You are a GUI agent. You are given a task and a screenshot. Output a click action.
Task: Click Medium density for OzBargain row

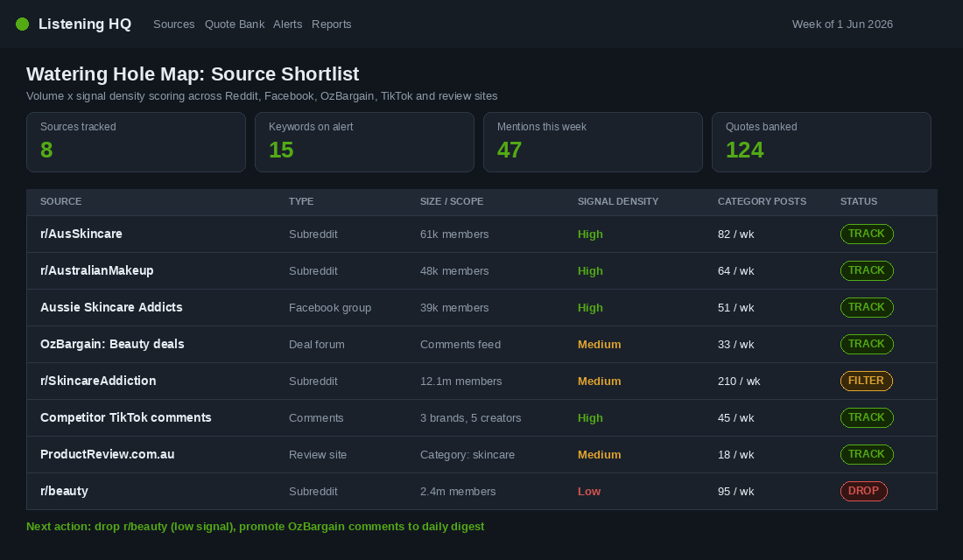pyautogui.click(x=599, y=345)
